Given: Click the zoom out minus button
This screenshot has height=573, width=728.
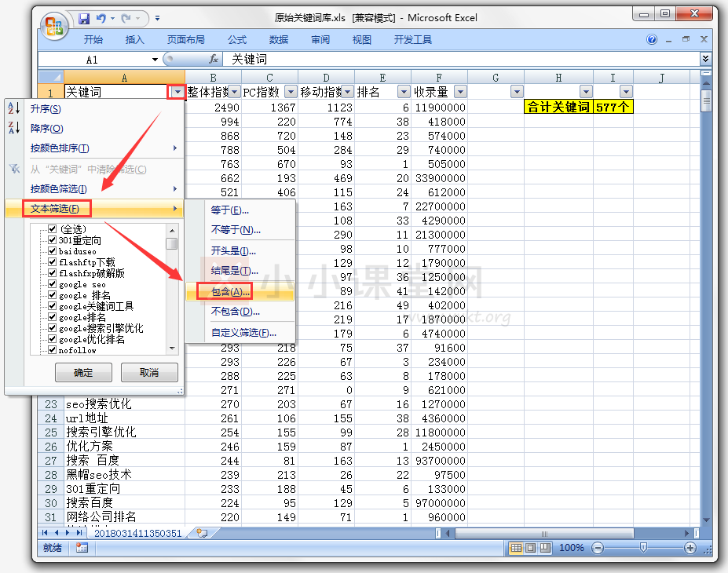Looking at the screenshot, I should pos(598,549).
